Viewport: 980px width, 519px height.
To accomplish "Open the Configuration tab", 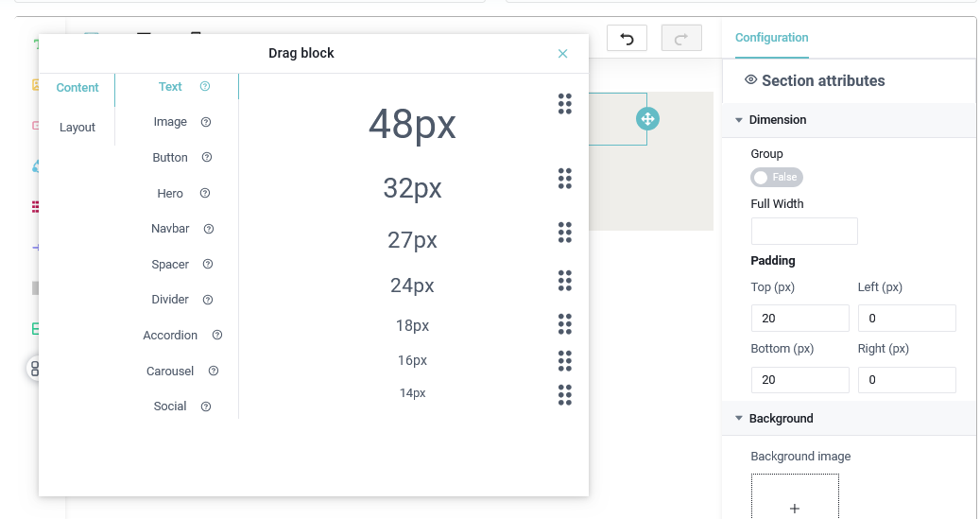I will 771,38.
